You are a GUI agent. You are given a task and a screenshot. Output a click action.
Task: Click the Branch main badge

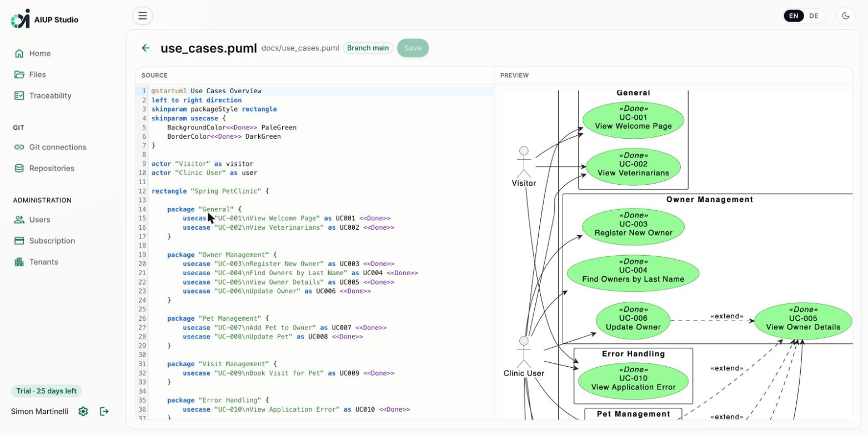click(368, 48)
